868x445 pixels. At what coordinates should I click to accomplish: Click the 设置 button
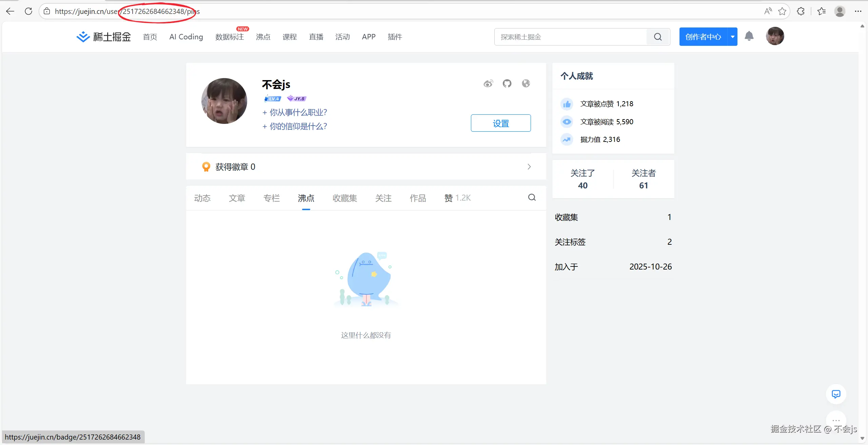click(x=500, y=123)
